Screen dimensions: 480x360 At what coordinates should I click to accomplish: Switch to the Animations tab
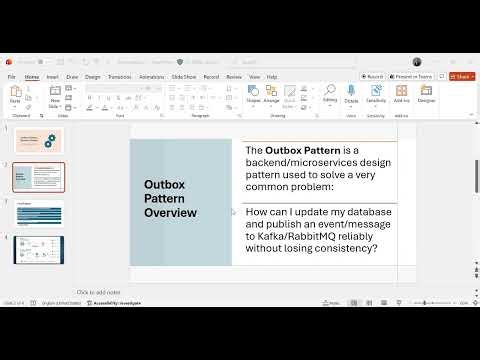152,77
